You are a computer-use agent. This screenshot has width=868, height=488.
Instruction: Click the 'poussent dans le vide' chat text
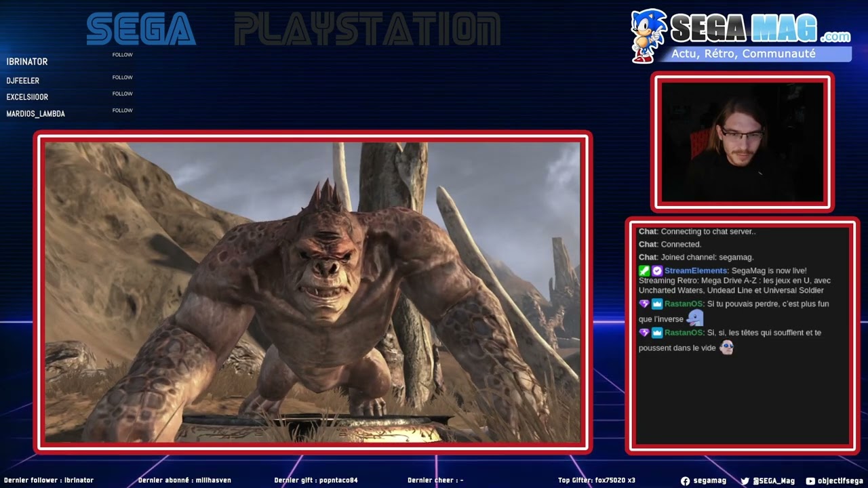pyautogui.click(x=677, y=348)
